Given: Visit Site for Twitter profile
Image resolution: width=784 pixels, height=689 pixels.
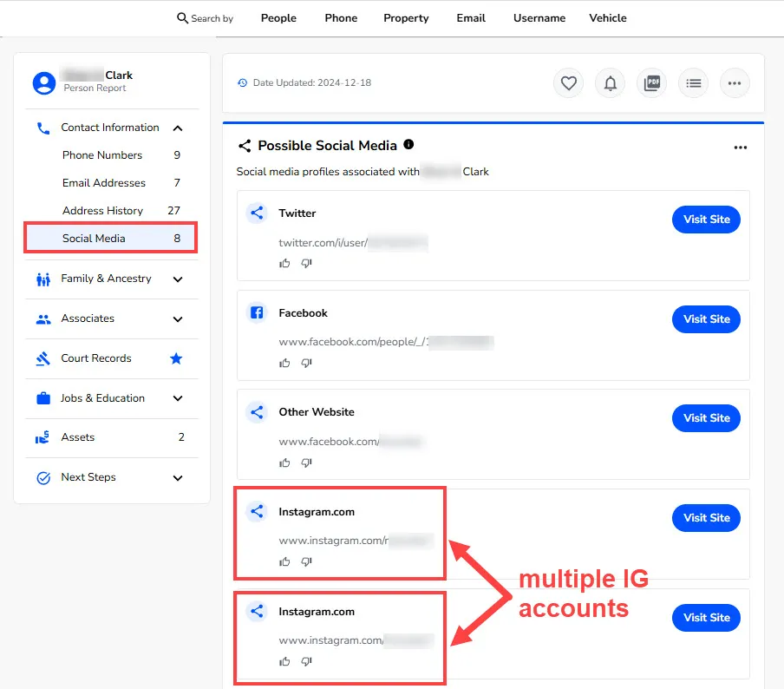Looking at the screenshot, I should pos(706,220).
